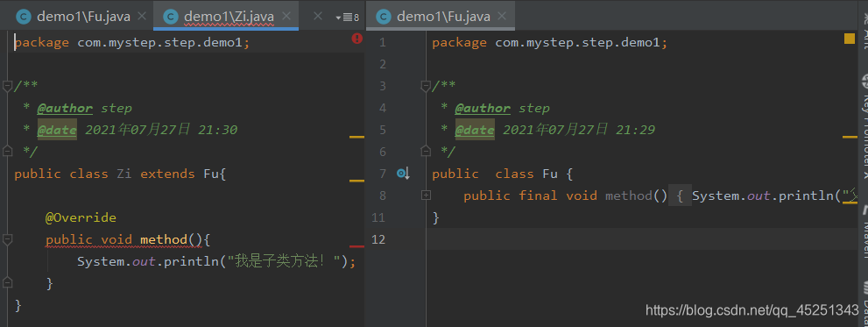Collapse the Javadoc comment fold in Zi.java
Screen dimensions: 868x327
tap(7, 86)
